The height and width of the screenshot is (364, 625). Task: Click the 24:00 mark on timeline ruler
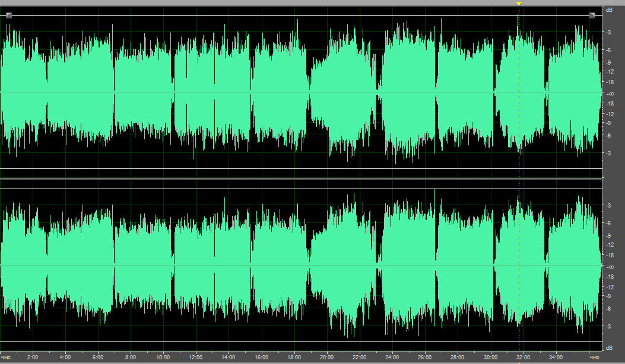click(392, 357)
